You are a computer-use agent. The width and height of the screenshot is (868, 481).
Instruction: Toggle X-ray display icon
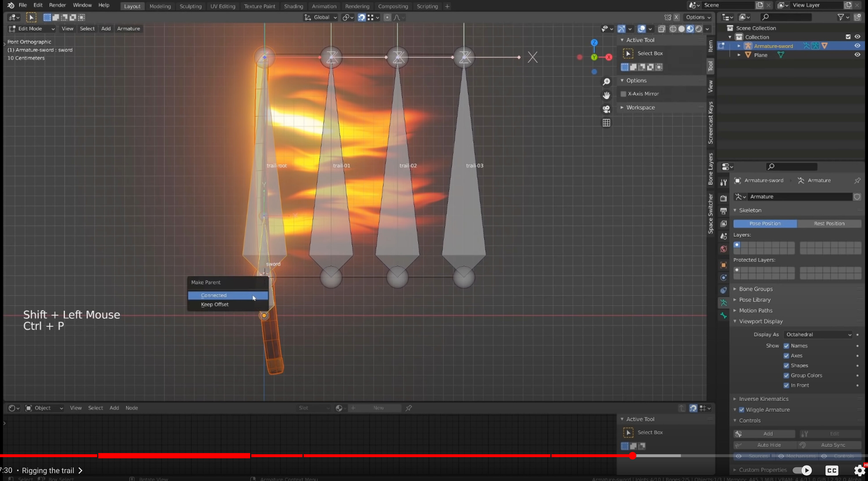click(661, 29)
